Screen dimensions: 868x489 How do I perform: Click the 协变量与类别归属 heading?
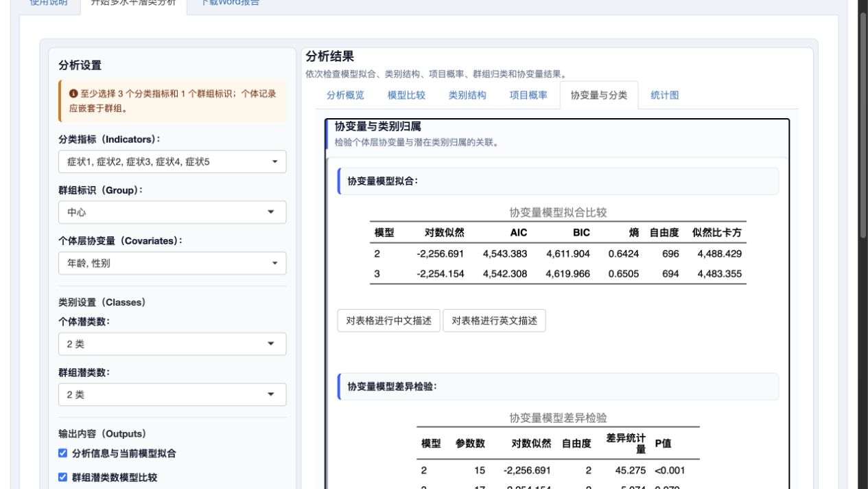tap(377, 126)
